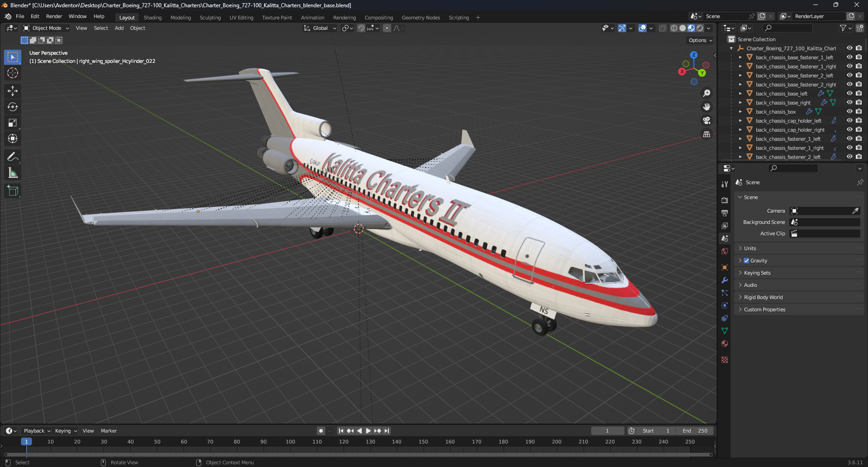Open the Output properties tab

click(725, 213)
